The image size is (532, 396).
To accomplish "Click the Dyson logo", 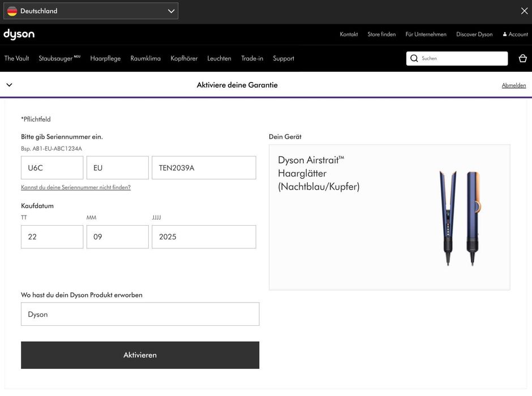I will point(19,35).
